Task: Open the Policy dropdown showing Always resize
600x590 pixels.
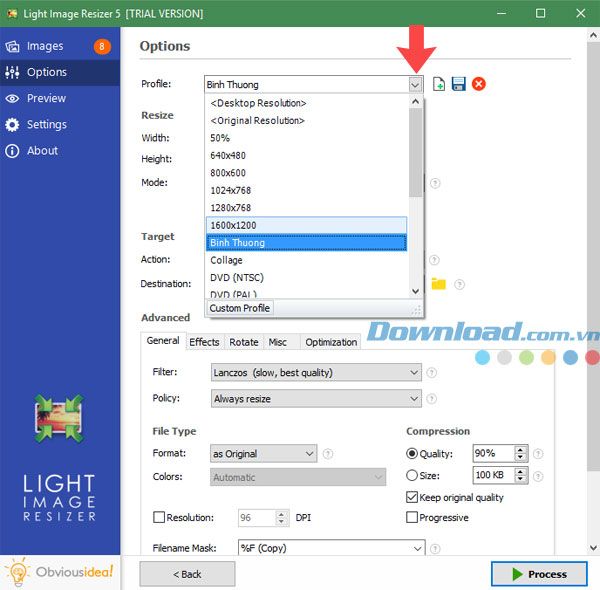Action: click(x=316, y=399)
